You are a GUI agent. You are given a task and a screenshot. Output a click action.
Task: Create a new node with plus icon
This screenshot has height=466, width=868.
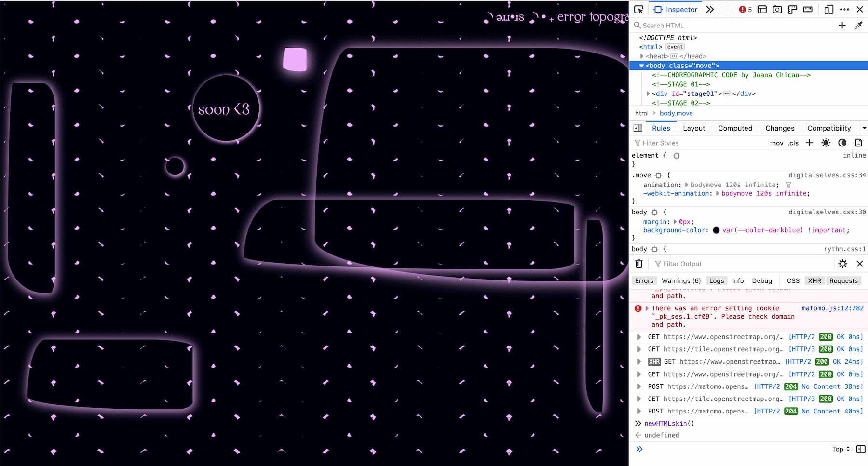pos(842,26)
